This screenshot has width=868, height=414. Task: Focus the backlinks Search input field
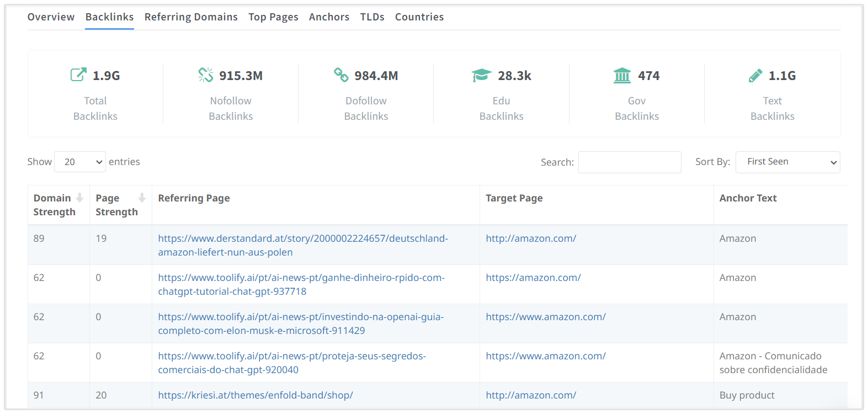[x=629, y=162]
